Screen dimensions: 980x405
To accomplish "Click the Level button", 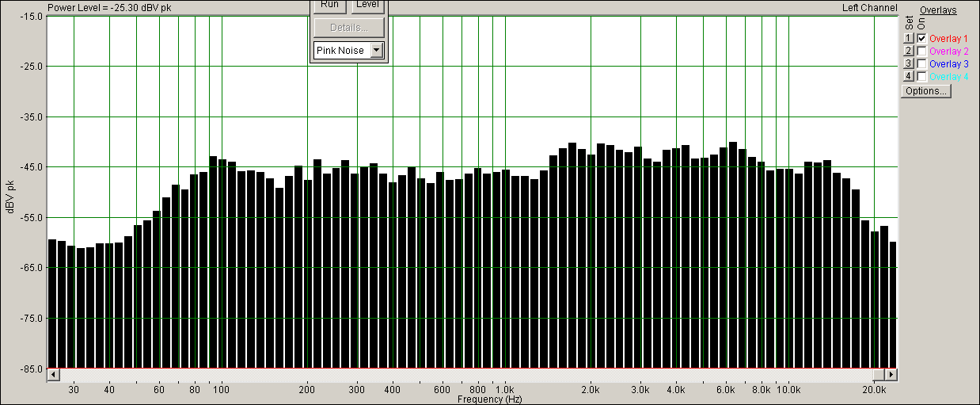I will 367,6.
